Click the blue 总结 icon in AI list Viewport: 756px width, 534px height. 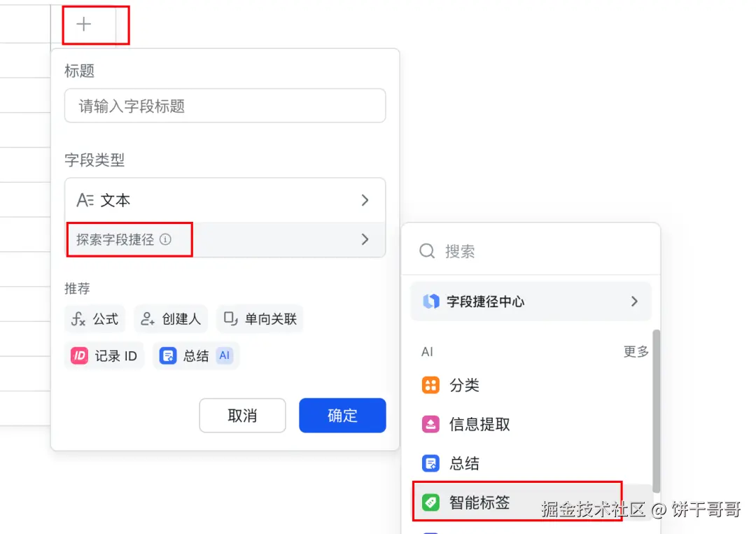click(430, 463)
